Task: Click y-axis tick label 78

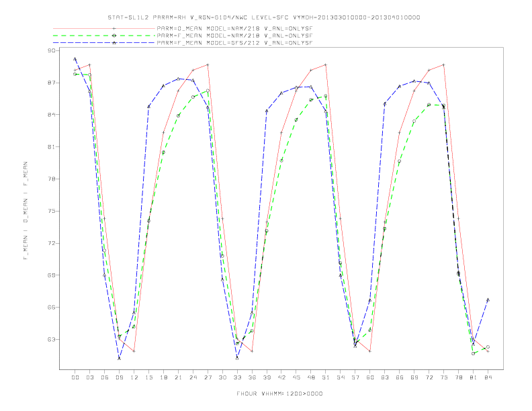Action: [x=52, y=179]
